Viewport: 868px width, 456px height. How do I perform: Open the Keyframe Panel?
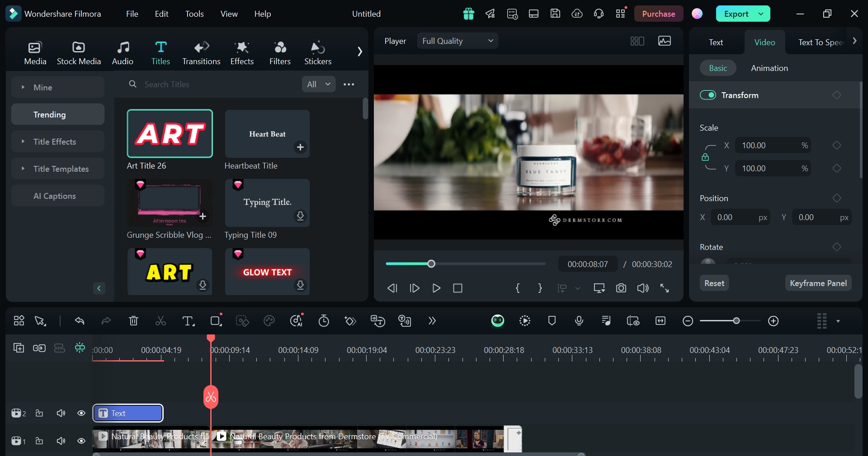[818, 283]
